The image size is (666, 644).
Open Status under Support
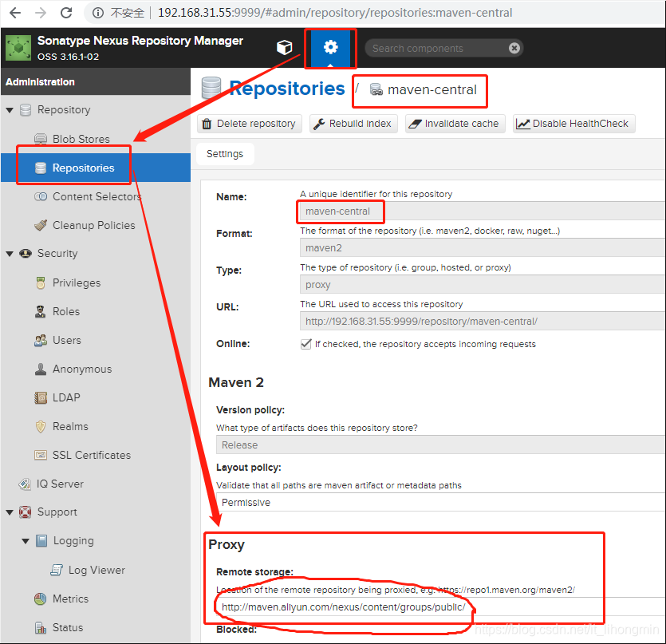point(68,627)
